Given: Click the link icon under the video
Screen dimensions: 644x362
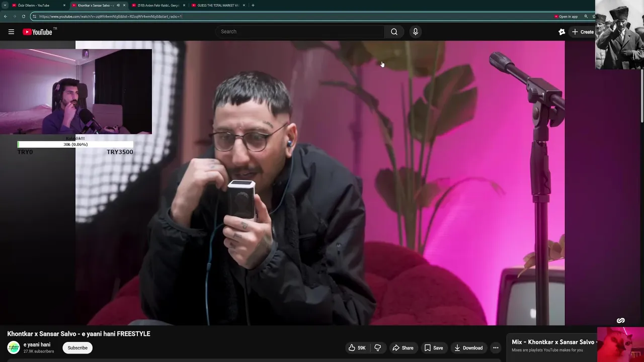Looking at the screenshot, I should click(x=620, y=321).
